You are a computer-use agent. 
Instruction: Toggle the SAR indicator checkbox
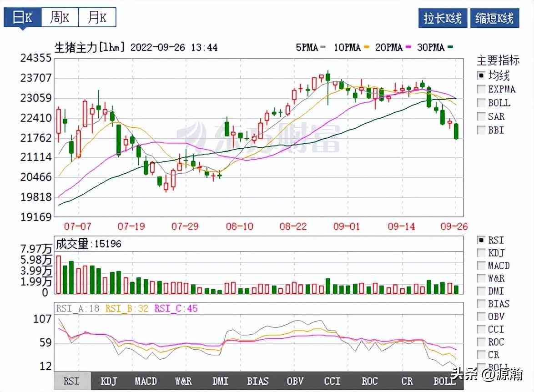pos(481,116)
